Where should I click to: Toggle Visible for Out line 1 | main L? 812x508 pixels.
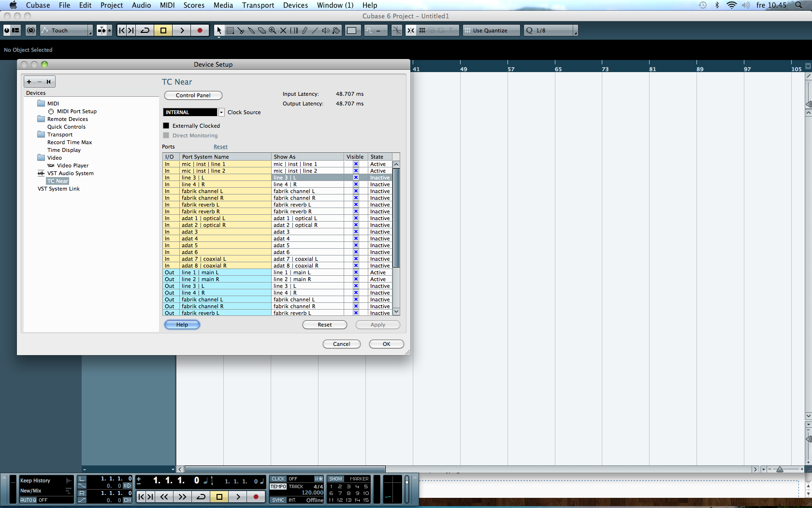pos(356,272)
